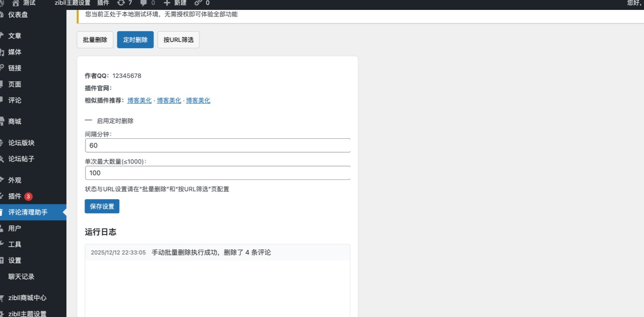Click the author QQ number 12345678

tap(127, 76)
